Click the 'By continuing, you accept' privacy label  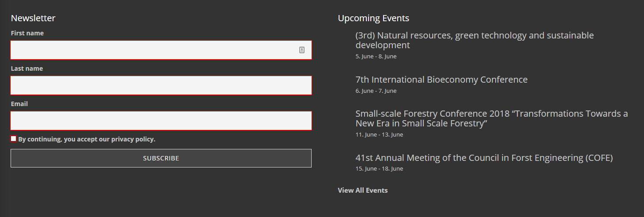87,139
